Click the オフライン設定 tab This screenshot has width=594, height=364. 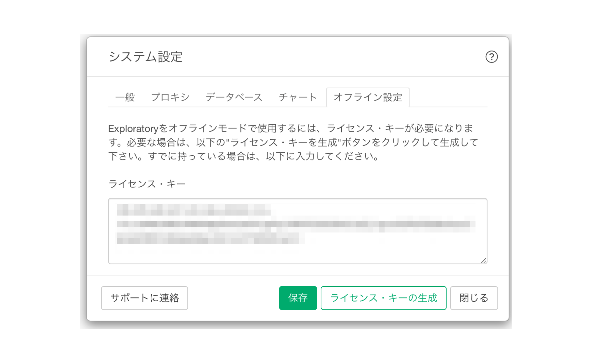[x=368, y=97]
